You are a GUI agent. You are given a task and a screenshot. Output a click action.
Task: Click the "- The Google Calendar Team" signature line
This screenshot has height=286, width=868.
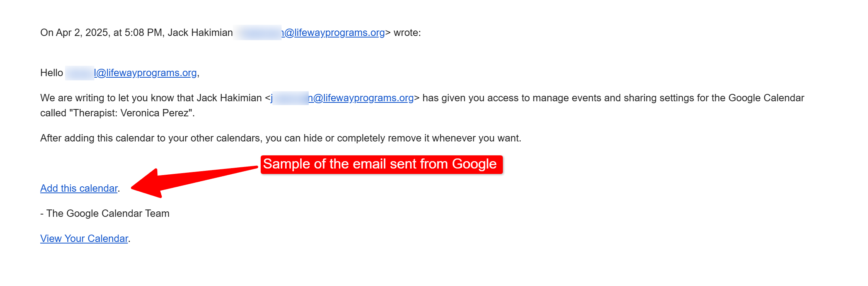tap(105, 213)
